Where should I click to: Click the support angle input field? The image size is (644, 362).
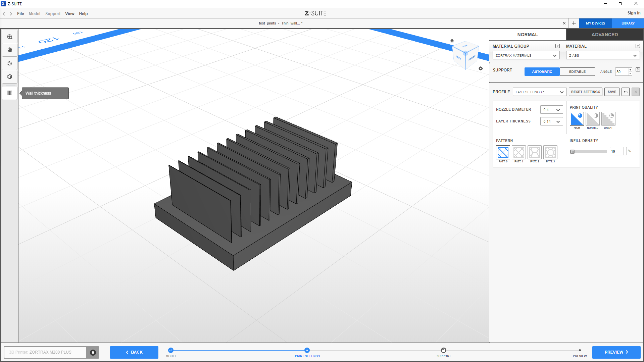621,72
